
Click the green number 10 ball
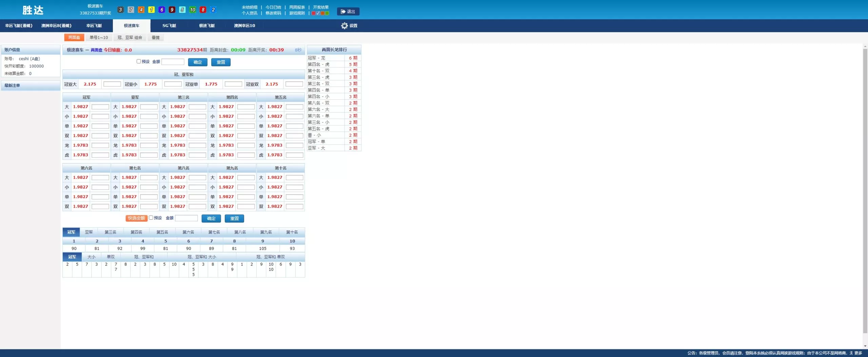pyautogui.click(x=193, y=10)
